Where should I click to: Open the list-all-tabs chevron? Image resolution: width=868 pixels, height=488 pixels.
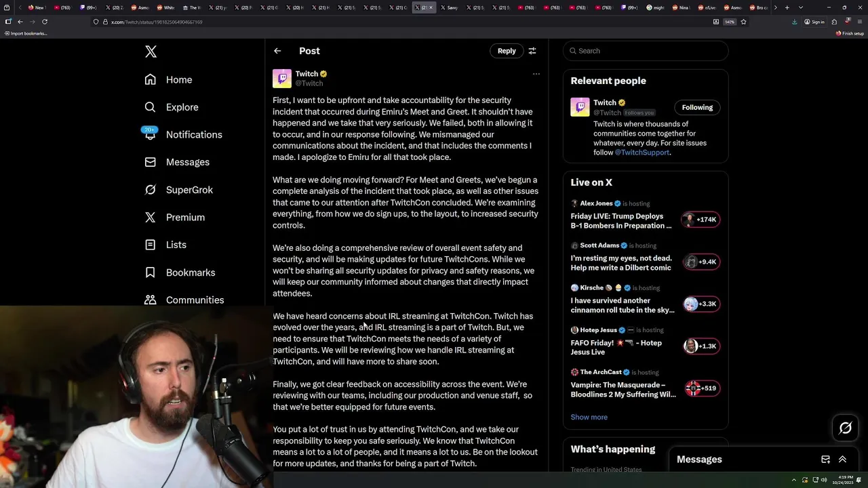[x=801, y=7]
